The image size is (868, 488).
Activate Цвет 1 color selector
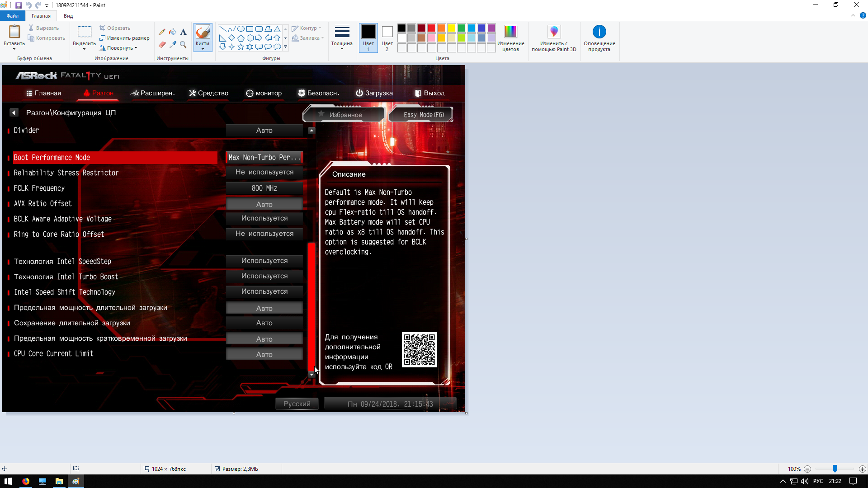tap(368, 38)
